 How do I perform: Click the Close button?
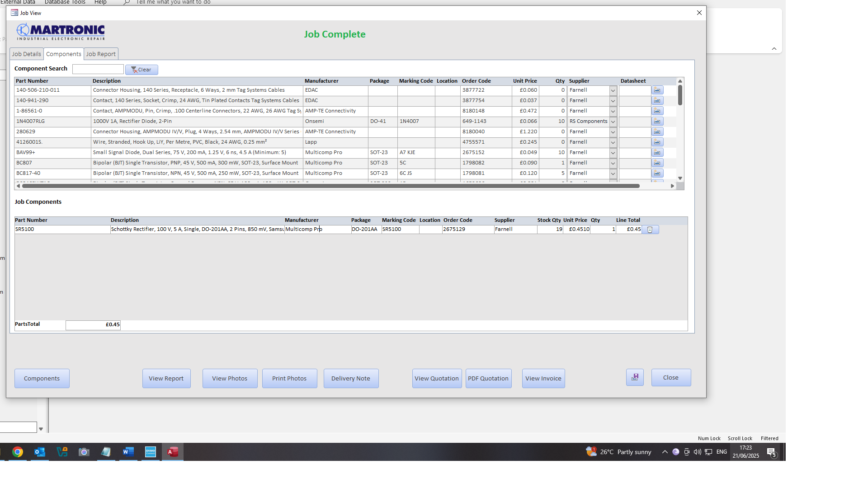(671, 378)
